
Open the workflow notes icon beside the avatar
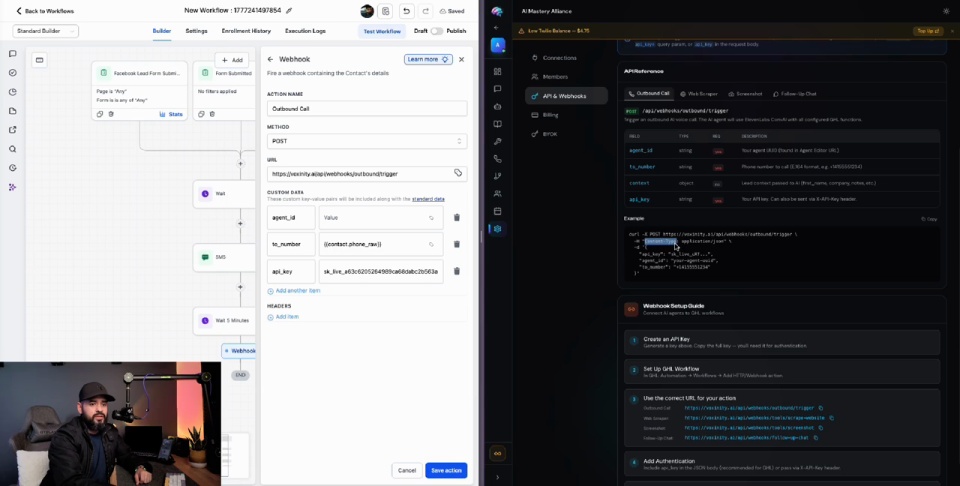tap(385, 11)
